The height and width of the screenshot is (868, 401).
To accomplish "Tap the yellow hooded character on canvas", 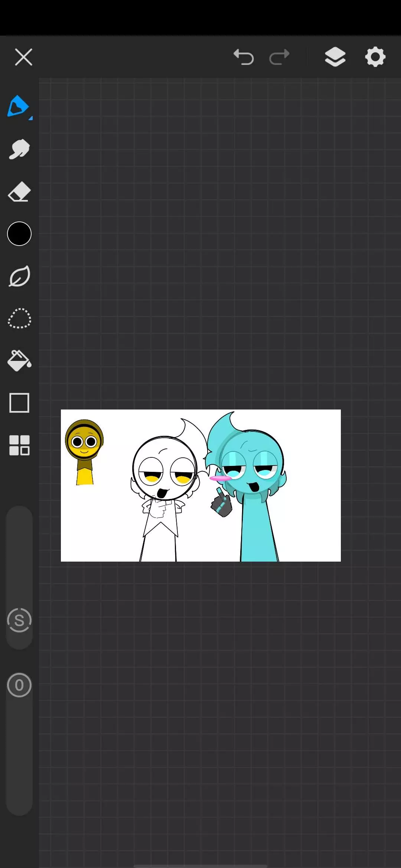I will click(84, 452).
